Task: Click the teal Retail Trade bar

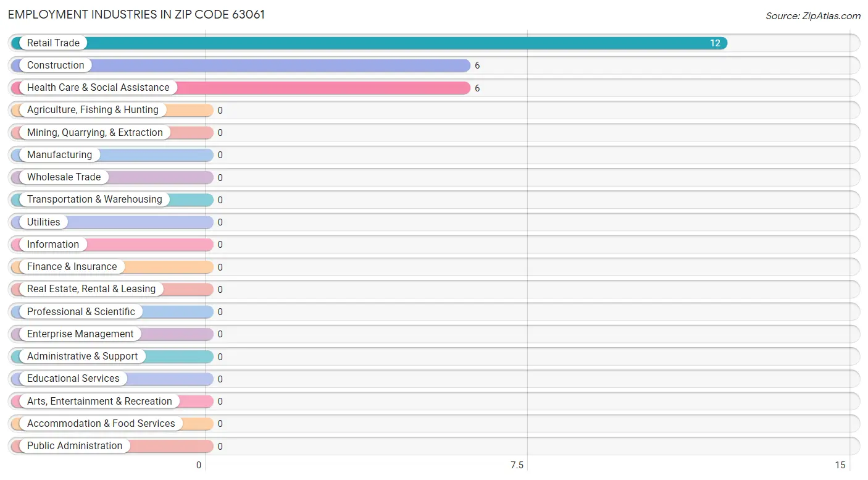Action: pos(369,43)
